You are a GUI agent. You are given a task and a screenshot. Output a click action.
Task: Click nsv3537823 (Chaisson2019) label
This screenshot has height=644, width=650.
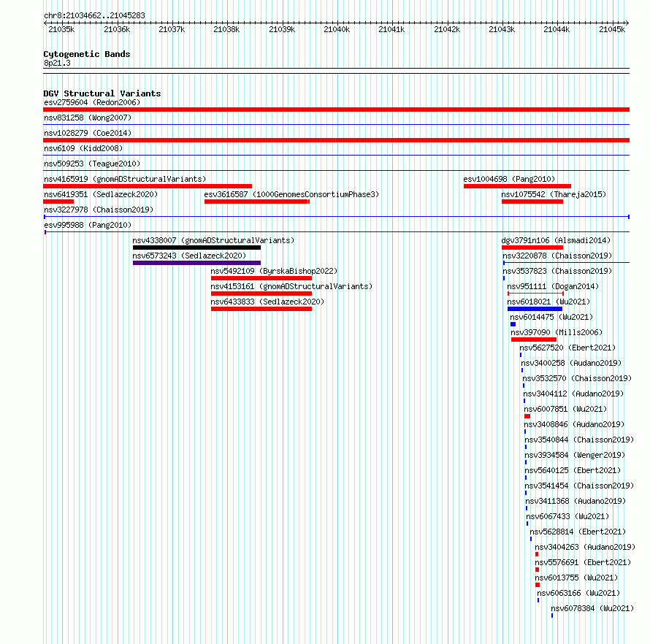(557, 271)
